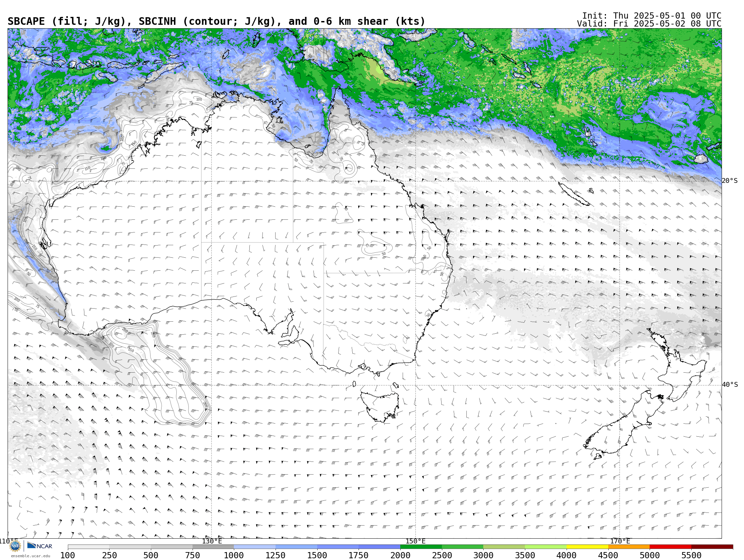Click the Valid Fri 2025-05-02 08 UTC text
744x560 pixels.
(x=649, y=24)
